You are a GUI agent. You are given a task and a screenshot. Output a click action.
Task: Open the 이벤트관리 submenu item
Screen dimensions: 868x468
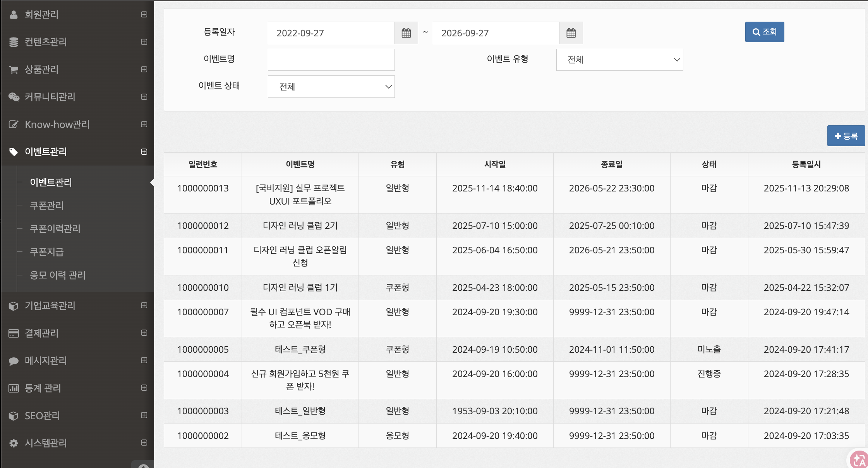coord(51,182)
